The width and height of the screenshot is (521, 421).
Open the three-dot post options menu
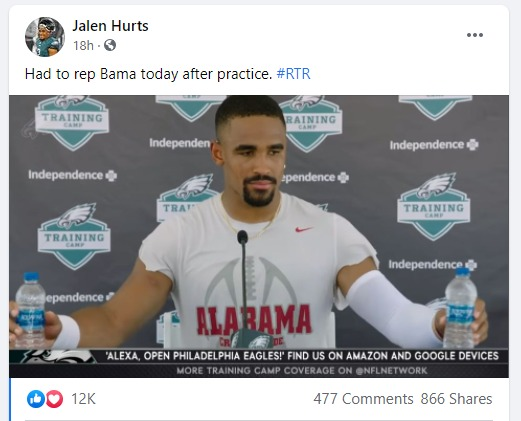pyautogui.click(x=475, y=35)
